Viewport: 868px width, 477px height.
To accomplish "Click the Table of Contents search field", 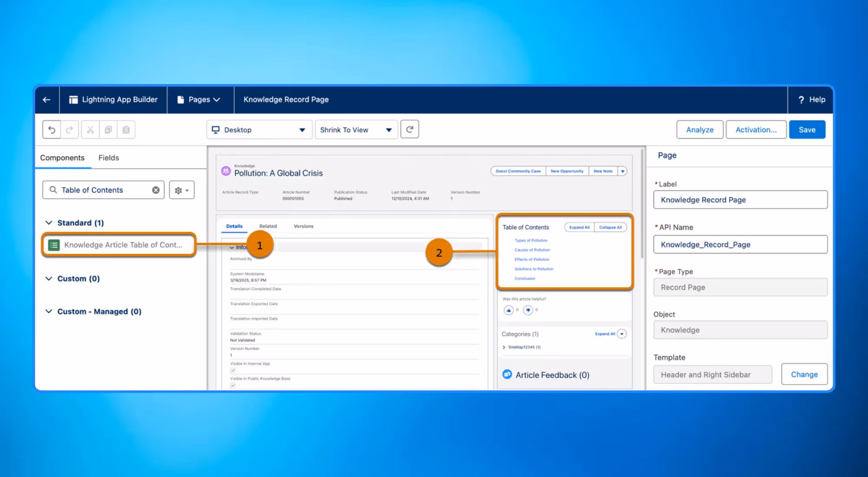I will (103, 190).
